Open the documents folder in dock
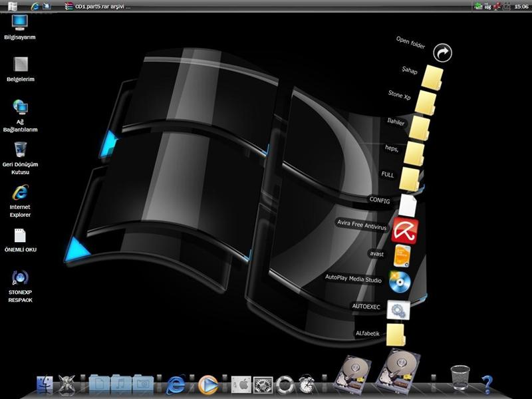This screenshot has height=399, width=532. [x=100, y=384]
